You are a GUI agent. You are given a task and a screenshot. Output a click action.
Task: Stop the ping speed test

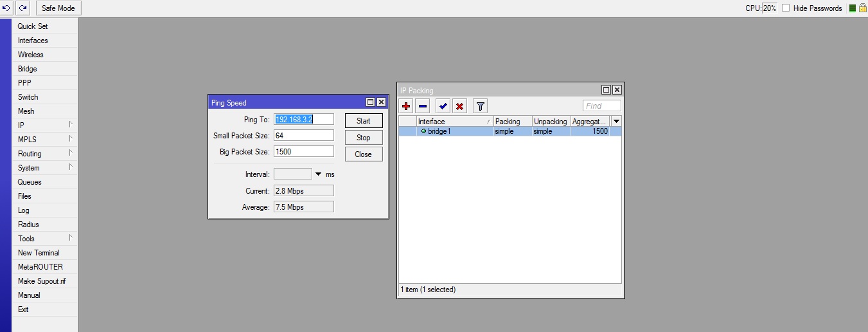tap(364, 138)
